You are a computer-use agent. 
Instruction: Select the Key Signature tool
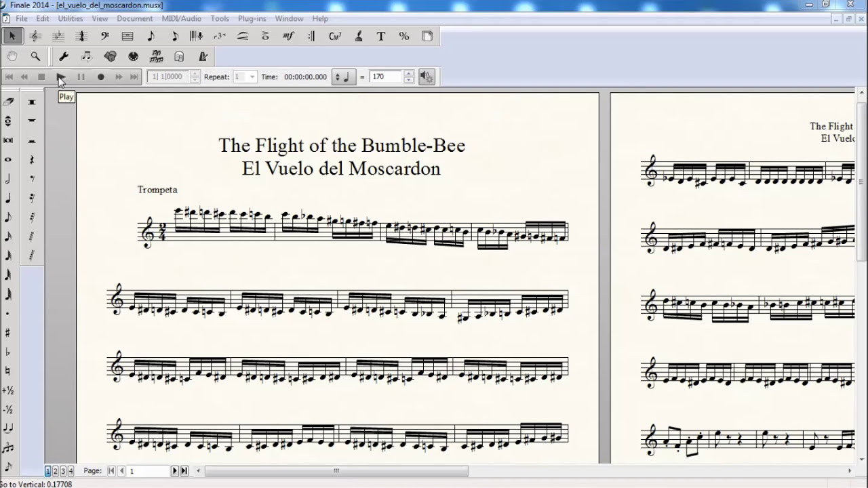coord(58,36)
